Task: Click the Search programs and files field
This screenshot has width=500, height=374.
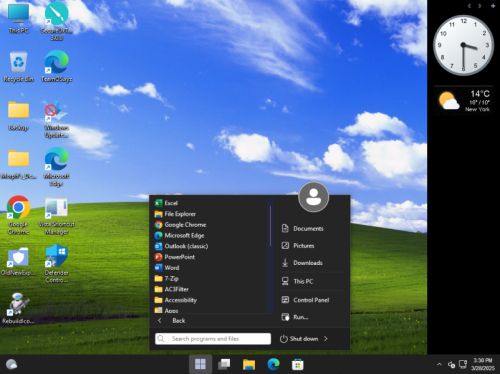Action: pyautogui.click(x=213, y=339)
